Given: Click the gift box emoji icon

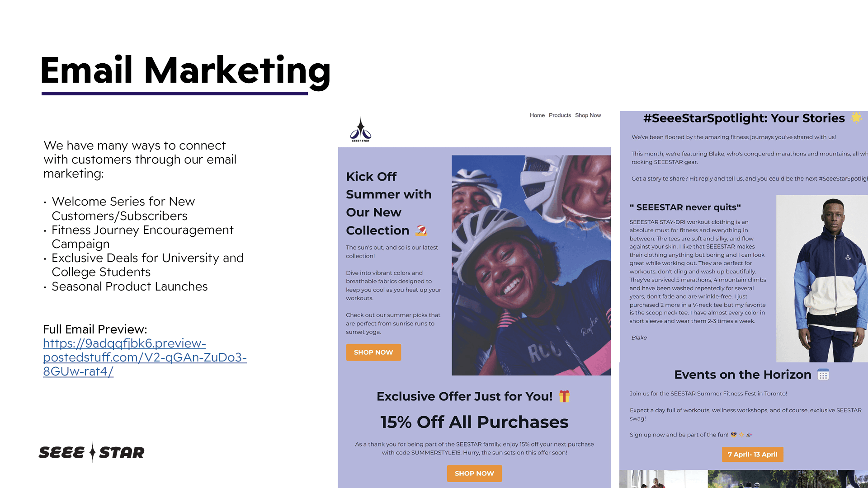Looking at the screenshot, I should point(564,396).
